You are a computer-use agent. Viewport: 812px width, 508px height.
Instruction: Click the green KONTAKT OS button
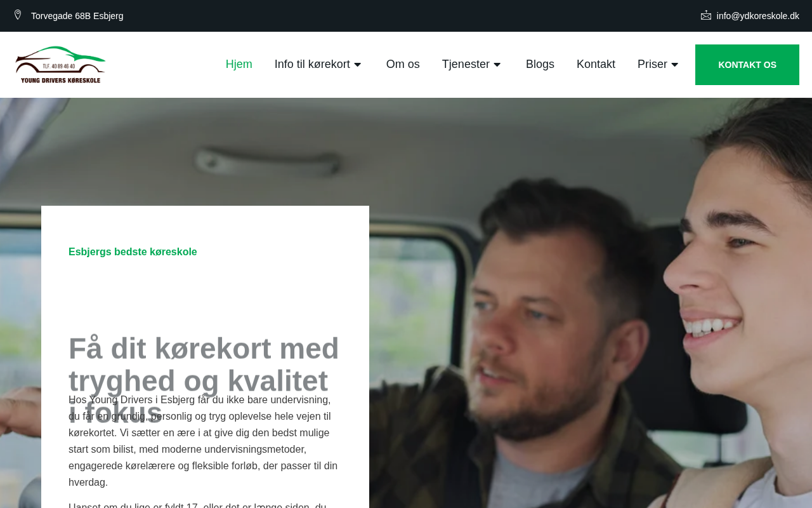747,65
